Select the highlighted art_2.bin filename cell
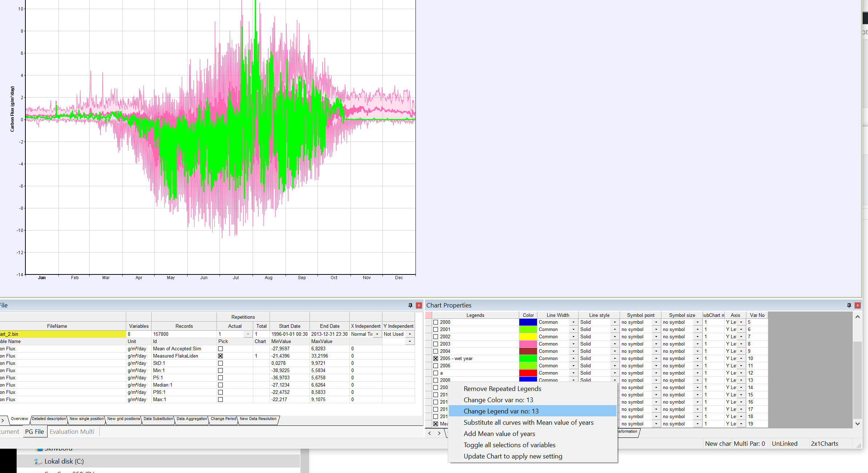The width and height of the screenshot is (868, 473). point(62,334)
